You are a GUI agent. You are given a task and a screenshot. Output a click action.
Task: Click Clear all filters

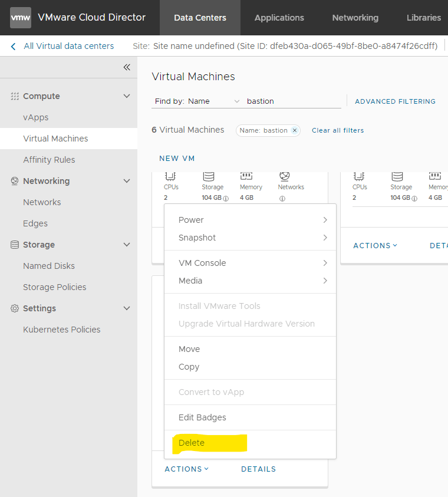tap(337, 130)
